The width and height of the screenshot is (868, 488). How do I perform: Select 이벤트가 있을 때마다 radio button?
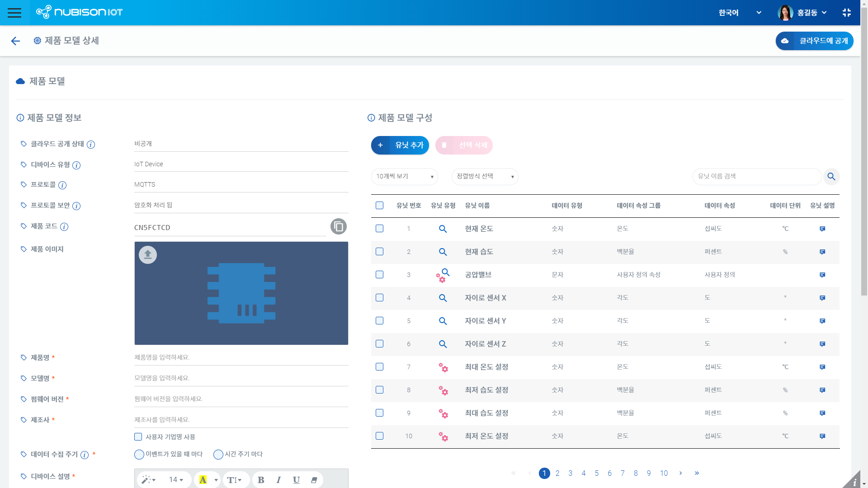pyautogui.click(x=138, y=454)
